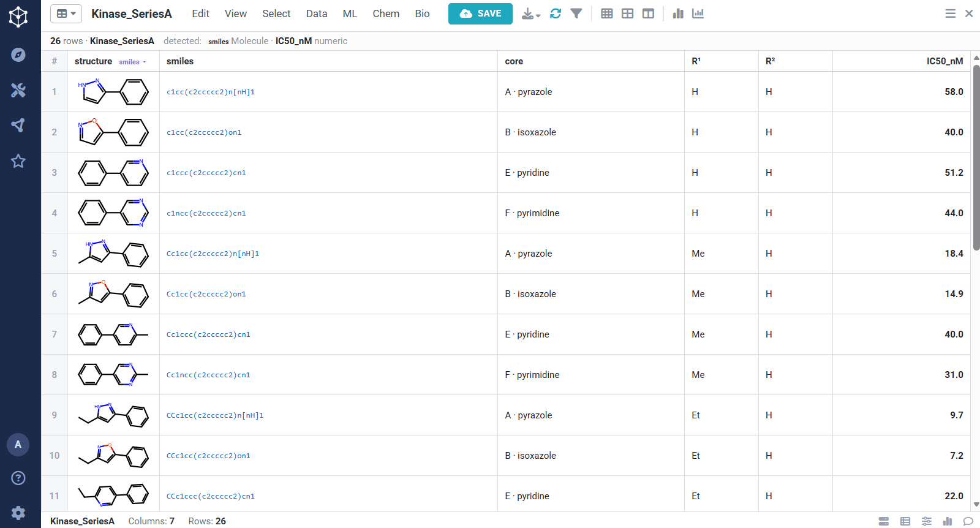
Task: Open the user profile avatar 'A'
Action: point(18,445)
